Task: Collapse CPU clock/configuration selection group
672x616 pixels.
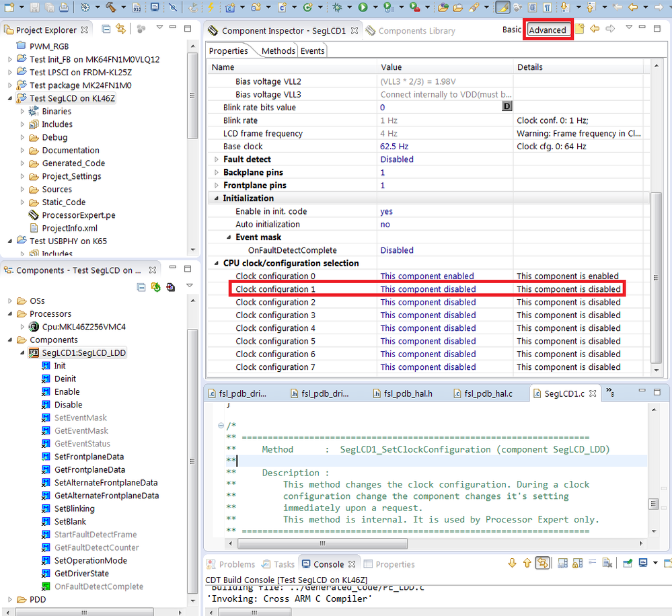Action: pyautogui.click(x=217, y=264)
